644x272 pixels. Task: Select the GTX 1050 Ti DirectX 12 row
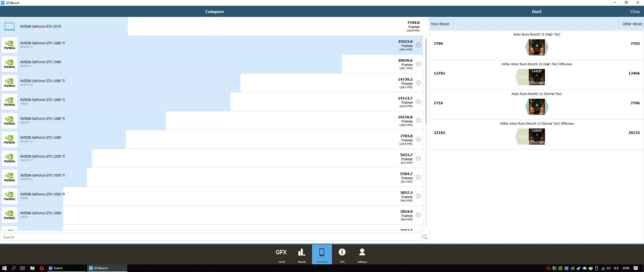211,158
